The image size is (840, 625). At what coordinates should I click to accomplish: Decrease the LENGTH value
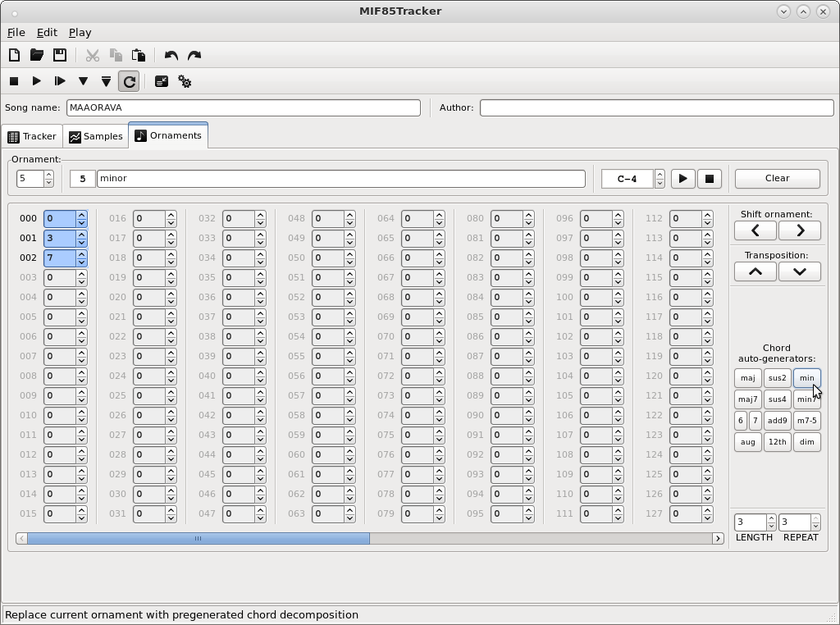point(771,527)
